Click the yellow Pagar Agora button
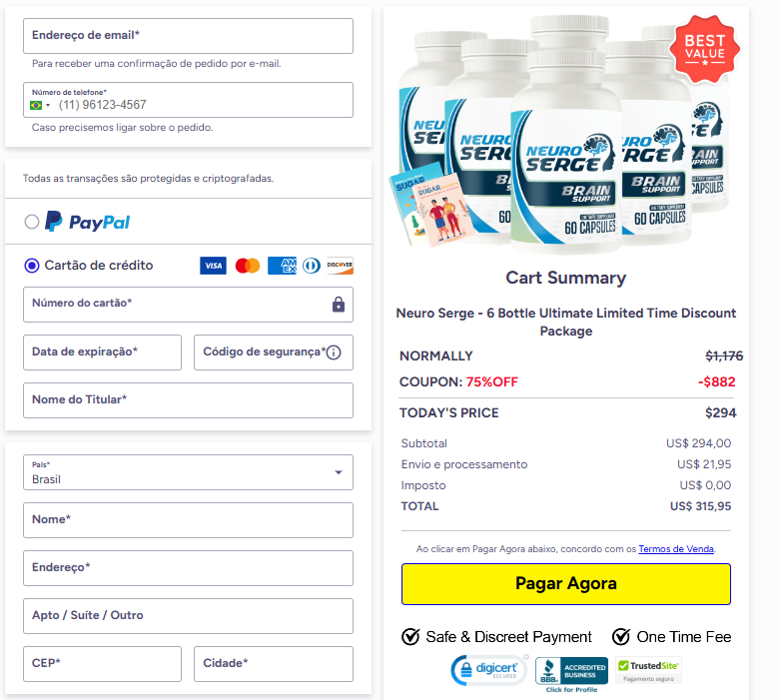The image size is (781, 700). click(566, 583)
